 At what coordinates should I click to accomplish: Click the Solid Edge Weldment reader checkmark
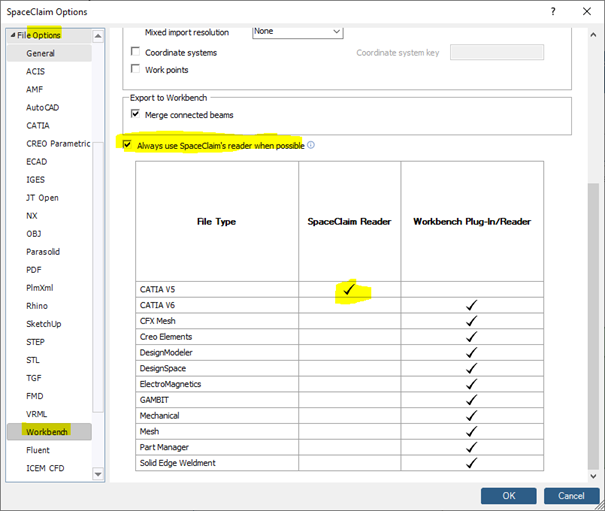pyautogui.click(x=472, y=462)
